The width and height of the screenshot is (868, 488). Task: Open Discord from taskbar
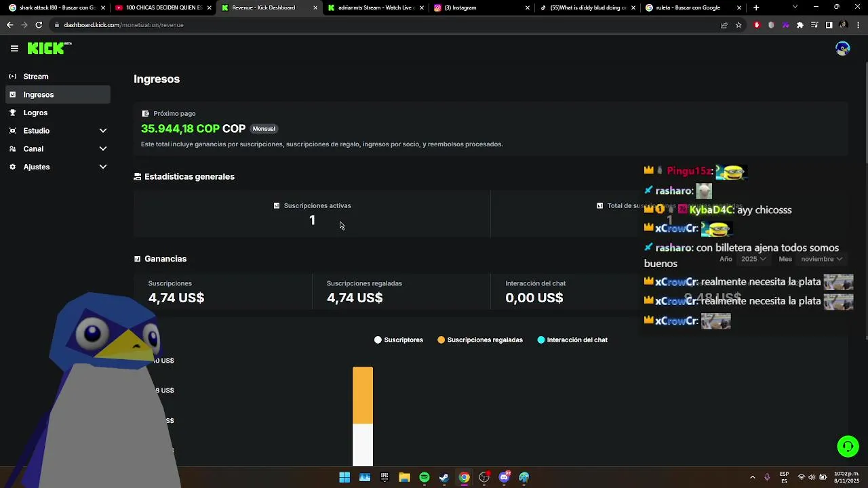click(x=504, y=477)
